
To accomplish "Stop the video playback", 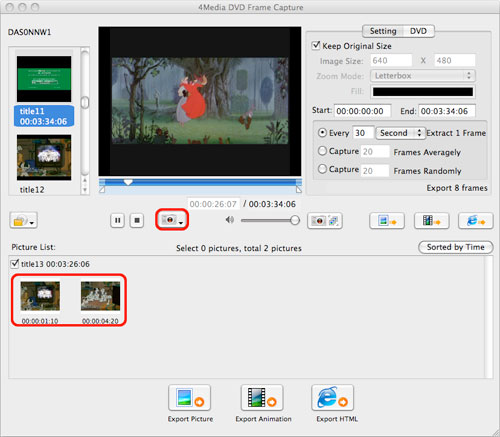I will click(x=137, y=220).
